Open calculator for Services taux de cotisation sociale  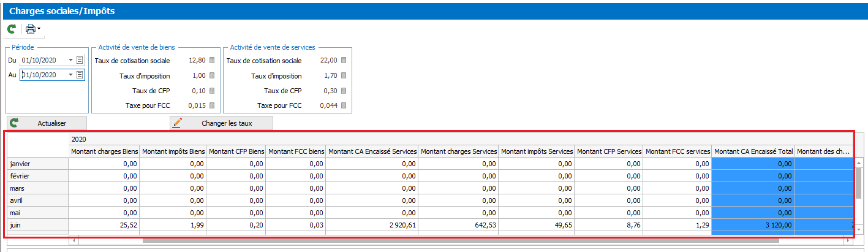click(344, 60)
